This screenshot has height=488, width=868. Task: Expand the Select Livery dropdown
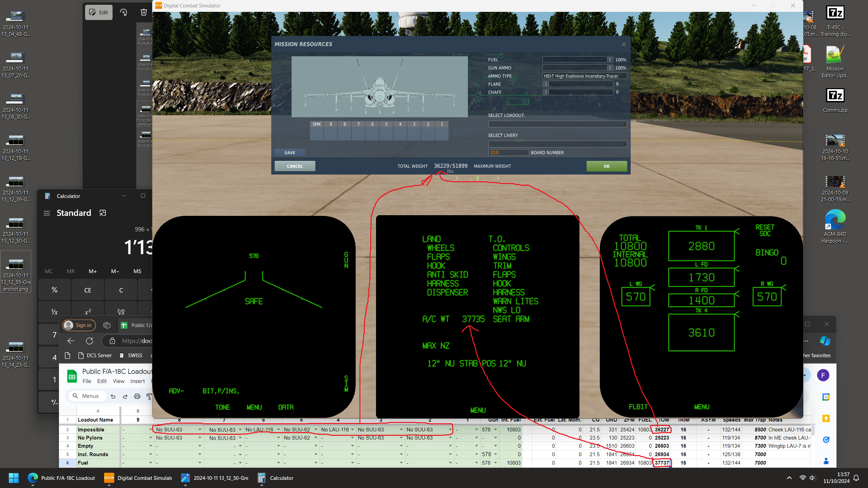tap(557, 144)
